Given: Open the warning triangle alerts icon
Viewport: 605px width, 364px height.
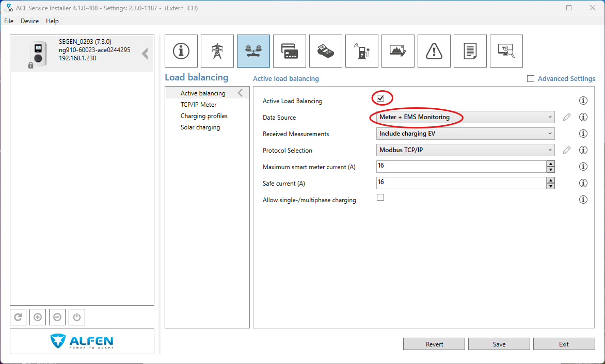Looking at the screenshot, I should tap(434, 51).
